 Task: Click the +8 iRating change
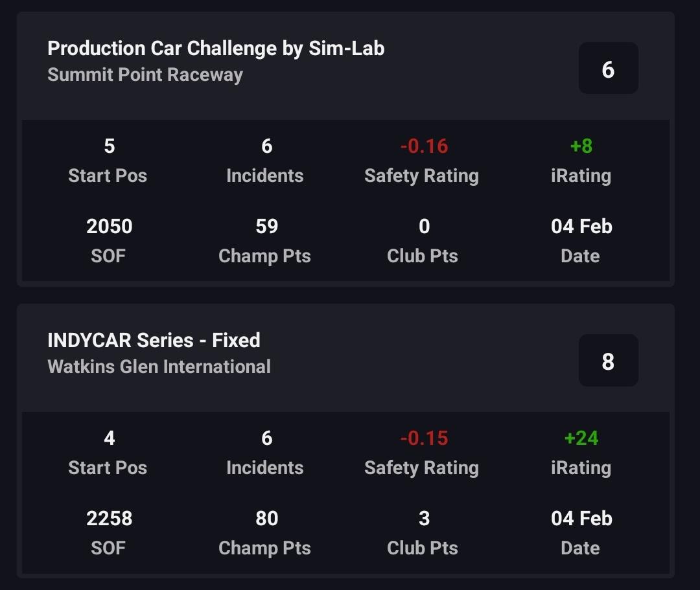(581, 146)
